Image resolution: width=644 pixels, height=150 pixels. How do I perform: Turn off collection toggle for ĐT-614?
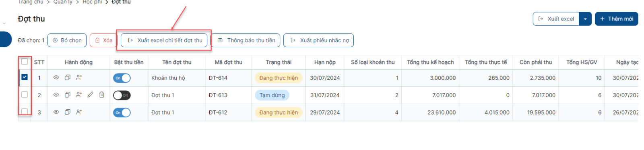(122, 78)
